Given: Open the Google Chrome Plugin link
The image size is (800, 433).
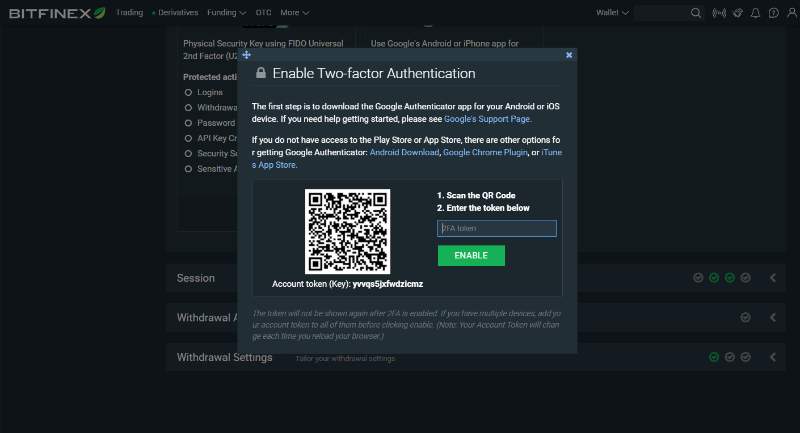Looking at the screenshot, I should pyautogui.click(x=485, y=152).
